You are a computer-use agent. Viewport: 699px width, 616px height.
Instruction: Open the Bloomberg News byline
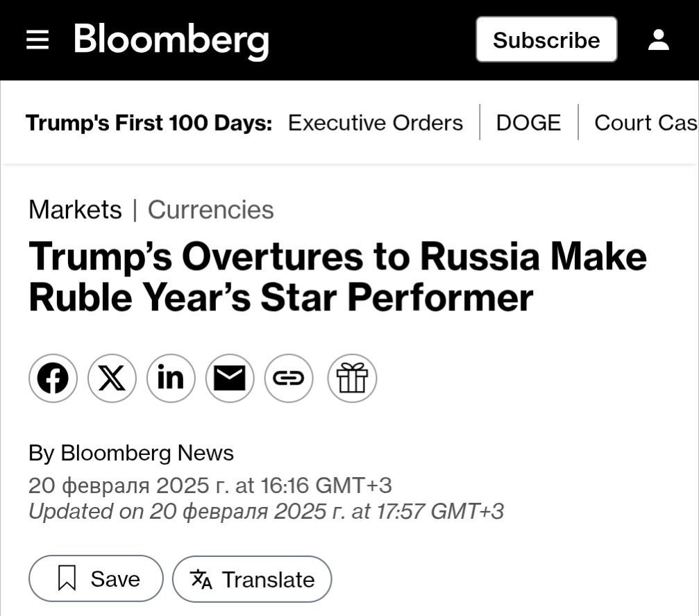(146, 453)
